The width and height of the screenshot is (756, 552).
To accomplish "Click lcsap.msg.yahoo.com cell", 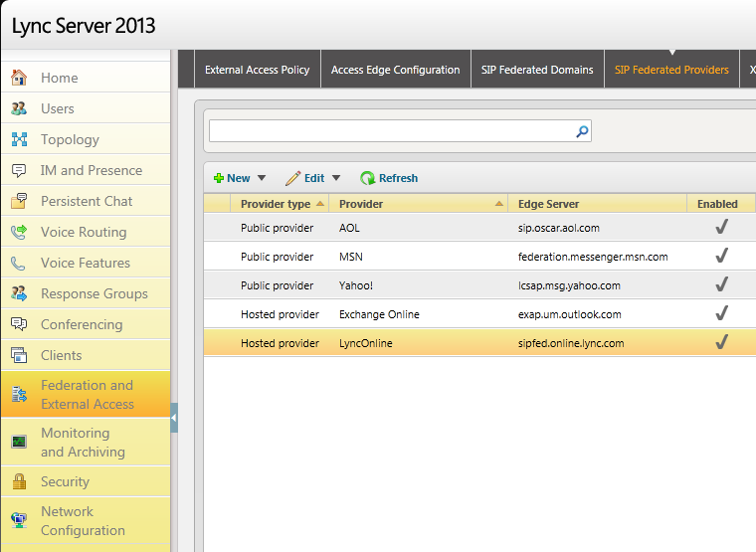I will (569, 285).
